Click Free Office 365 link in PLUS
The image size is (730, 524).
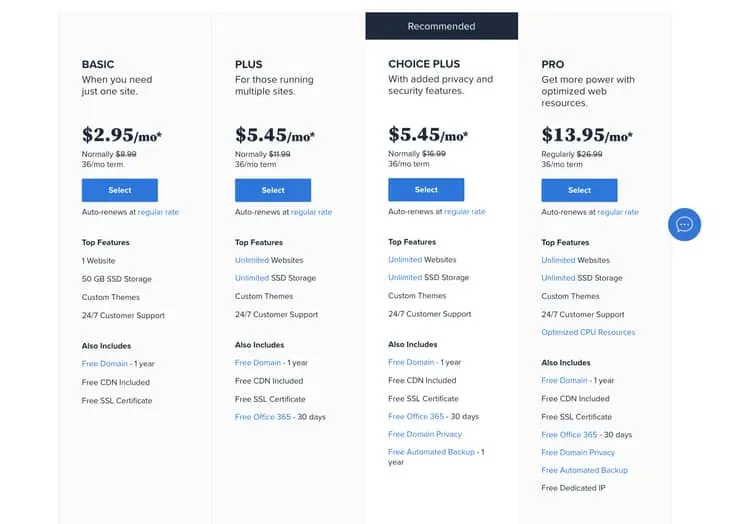pyautogui.click(x=263, y=417)
